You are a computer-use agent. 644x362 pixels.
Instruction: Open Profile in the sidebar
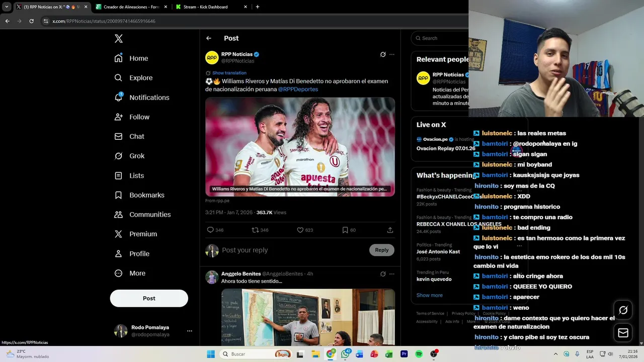[x=132, y=254]
